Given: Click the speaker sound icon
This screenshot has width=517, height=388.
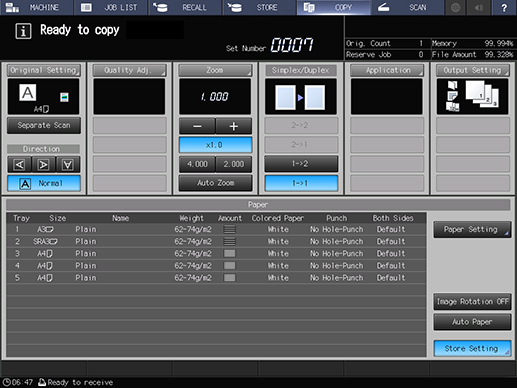Looking at the screenshot, I should (479, 7).
